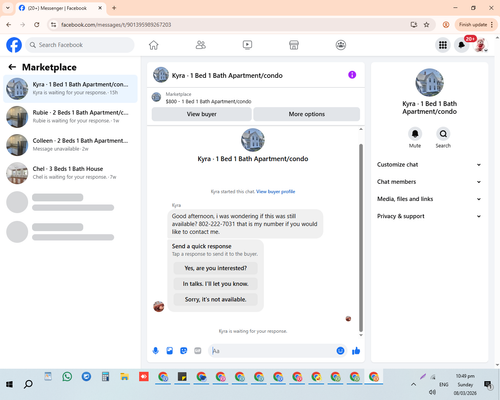Open the Facebook Home feed icon
Image resolution: width=500 pixels, height=400 pixels.
pyautogui.click(x=154, y=45)
